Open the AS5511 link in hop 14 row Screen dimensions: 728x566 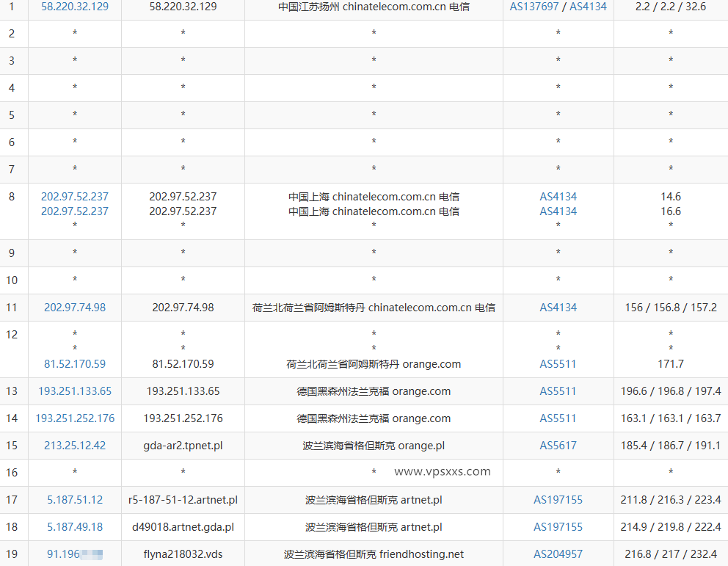click(558, 418)
